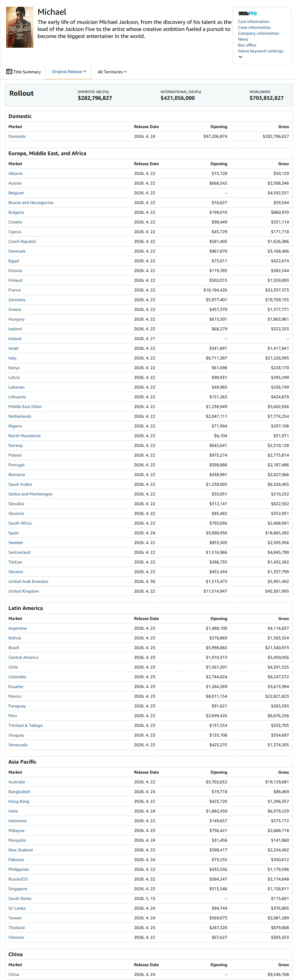Open the North Macedonia market link

pyautogui.click(x=24, y=436)
